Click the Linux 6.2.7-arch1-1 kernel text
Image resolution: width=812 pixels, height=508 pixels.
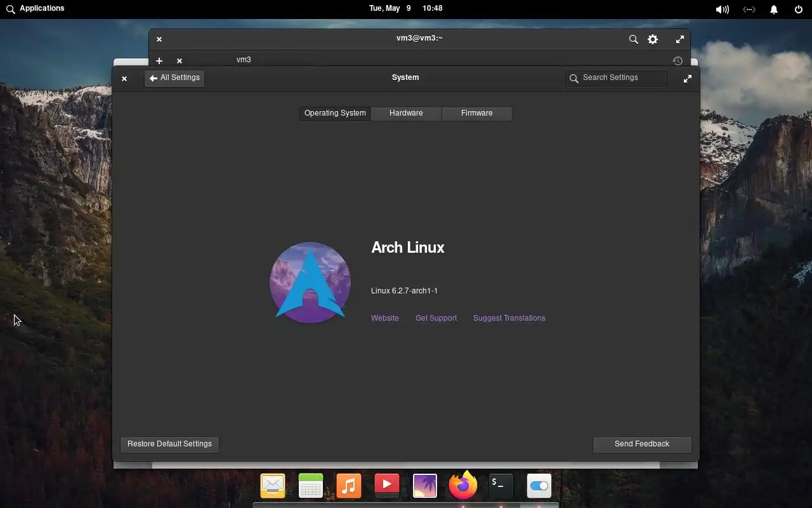click(404, 291)
